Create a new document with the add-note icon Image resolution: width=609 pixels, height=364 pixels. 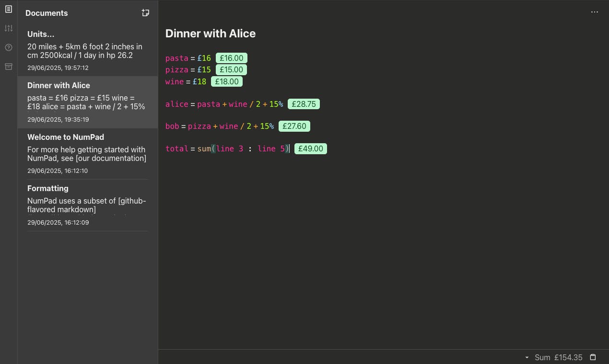[145, 13]
